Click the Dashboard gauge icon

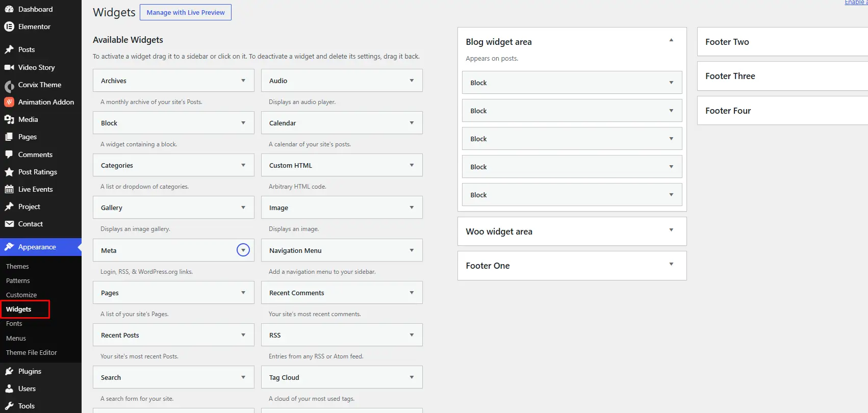9,9
